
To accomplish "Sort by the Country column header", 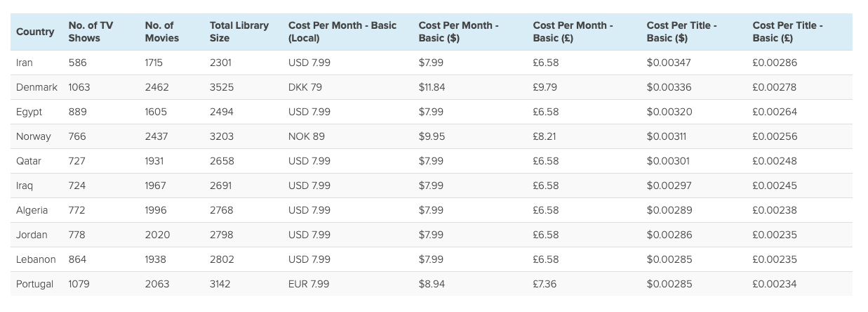I will click(x=35, y=32).
